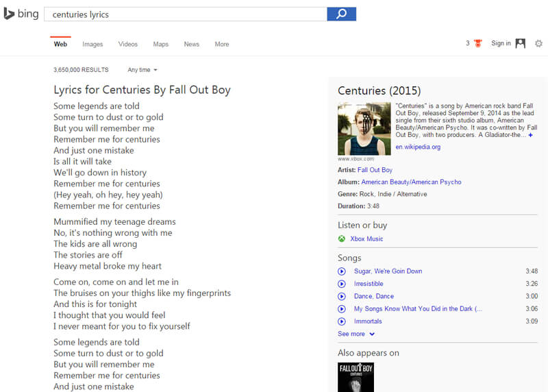
Task: Click the 3,650,000 RESULTS text
Action: point(81,70)
